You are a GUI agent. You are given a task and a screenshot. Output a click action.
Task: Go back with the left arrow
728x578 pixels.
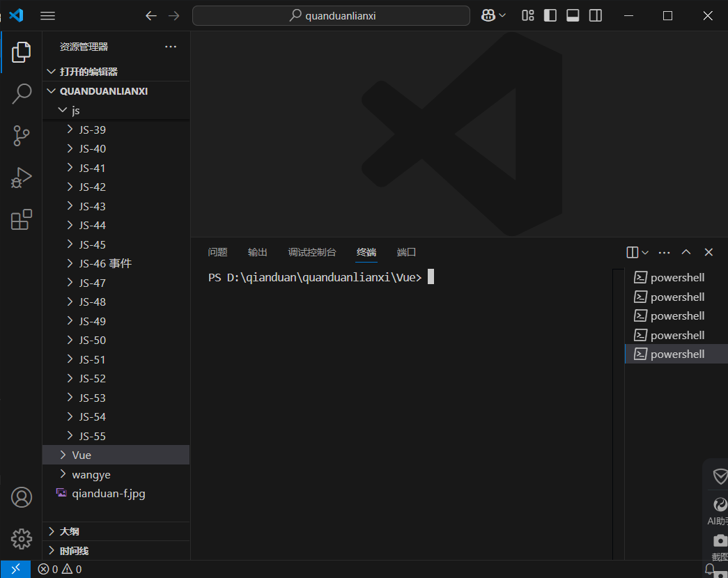pyautogui.click(x=151, y=16)
